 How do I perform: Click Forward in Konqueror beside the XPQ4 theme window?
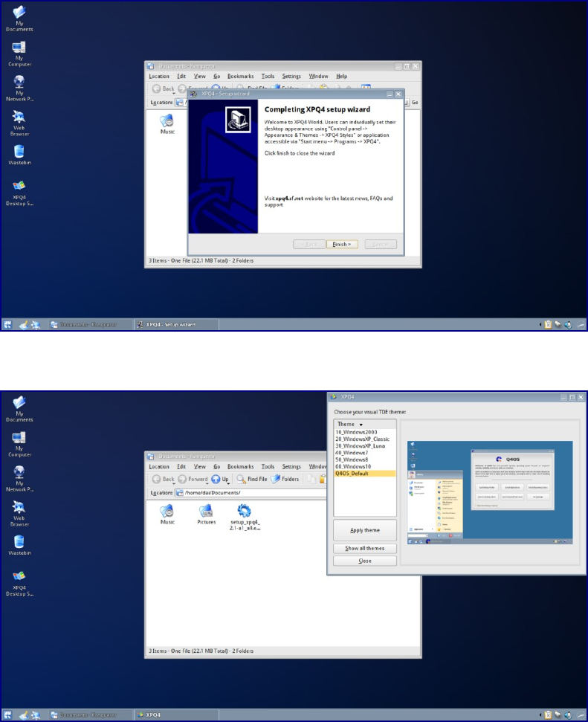pyautogui.click(x=193, y=479)
